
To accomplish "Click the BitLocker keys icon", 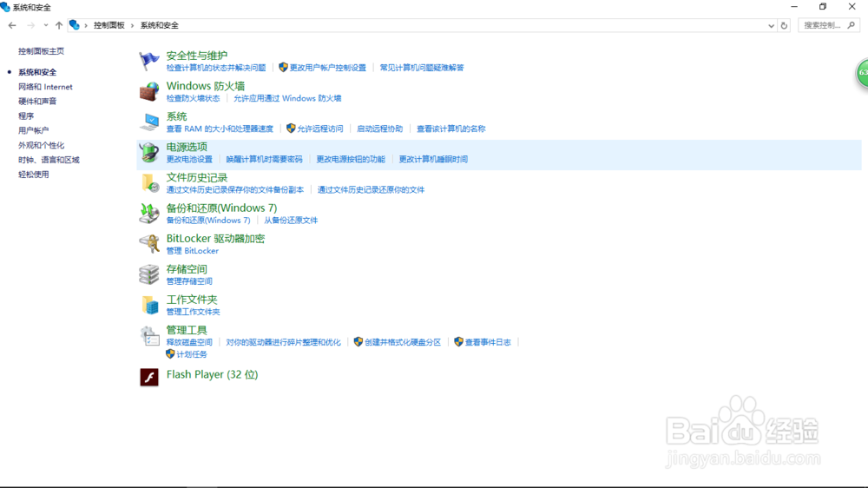I will (x=149, y=244).
